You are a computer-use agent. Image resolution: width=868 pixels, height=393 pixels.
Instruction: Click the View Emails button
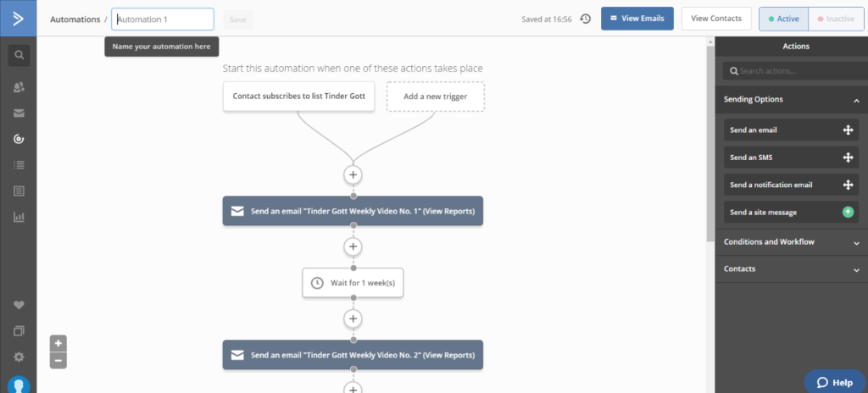click(x=637, y=19)
